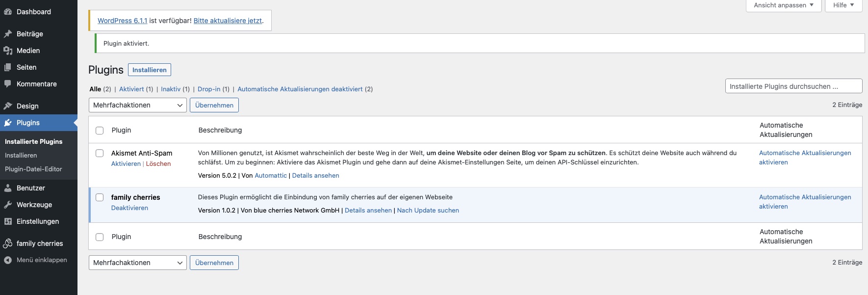Click the family cherries sidebar icon
Viewport: 868px width, 295px height.
click(8, 243)
